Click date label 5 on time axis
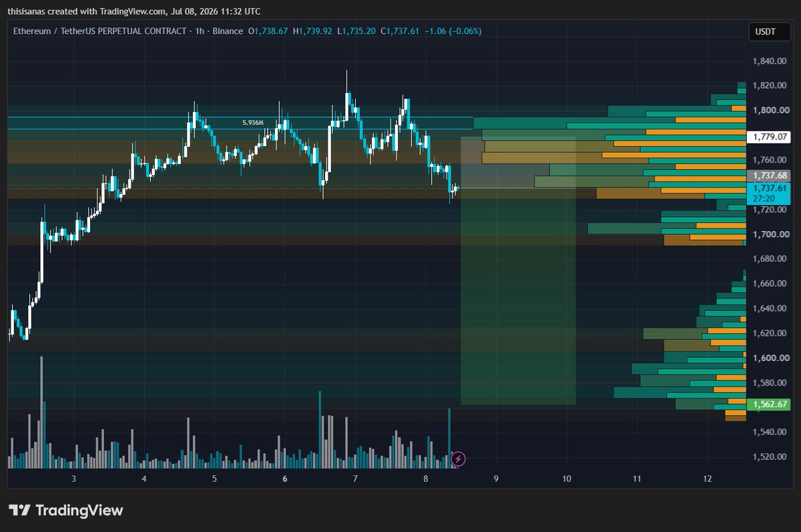The height and width of the screenshot is (532, 801). click(x=214, y=479)
